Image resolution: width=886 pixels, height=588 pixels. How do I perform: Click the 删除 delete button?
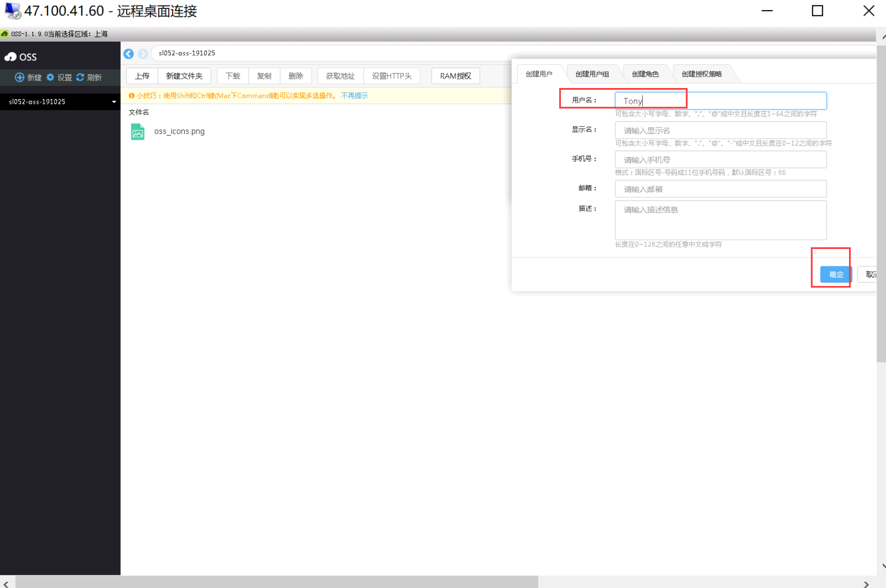296,76
